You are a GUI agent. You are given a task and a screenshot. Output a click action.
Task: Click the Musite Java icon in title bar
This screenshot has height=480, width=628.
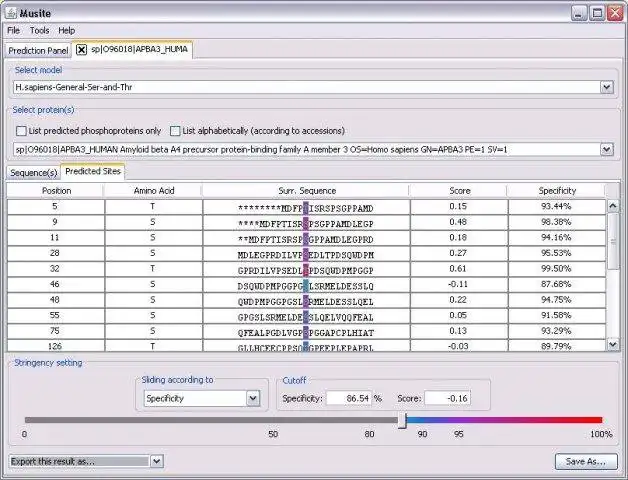pos(10,13)
